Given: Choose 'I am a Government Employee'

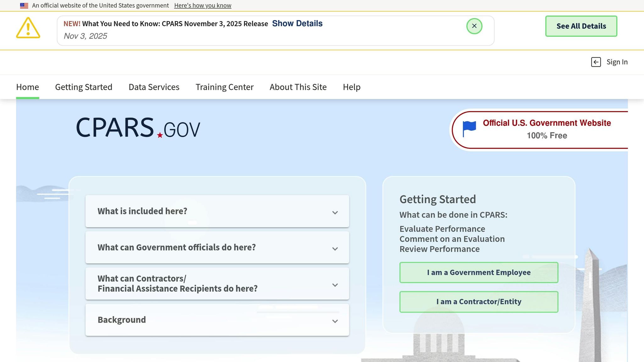Looking at the screenshot, I should [479, 272].
